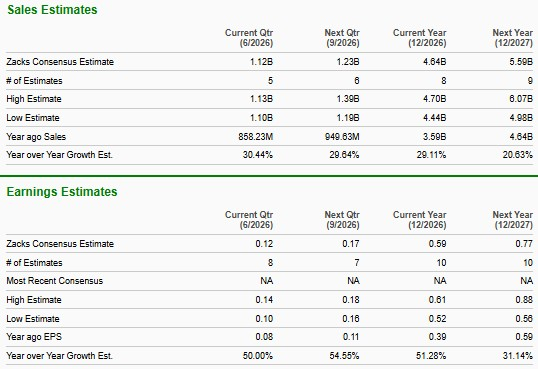Select Earnings growth estimate 31.14%
Screen dimensions: 538x369
coord(518,356)
